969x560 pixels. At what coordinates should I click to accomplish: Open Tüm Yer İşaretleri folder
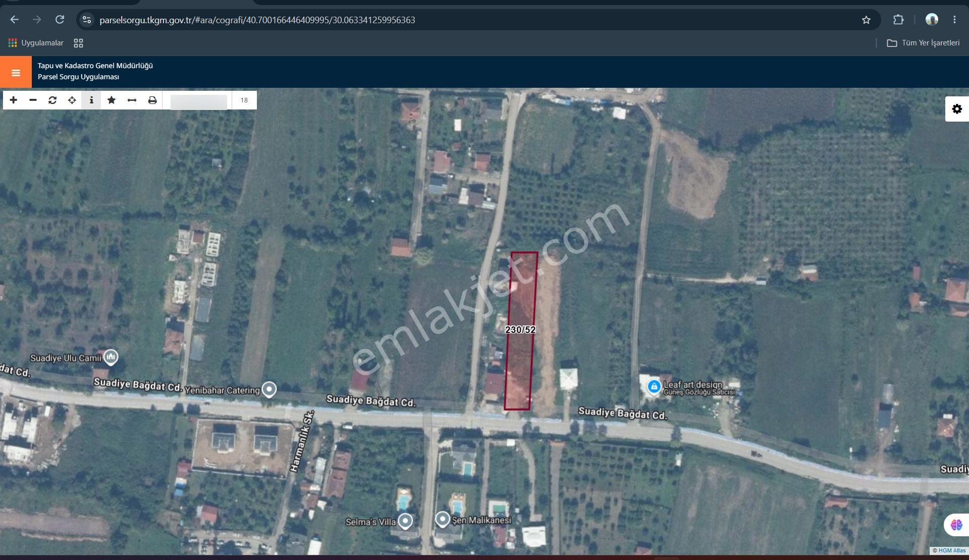coord(924,43)
